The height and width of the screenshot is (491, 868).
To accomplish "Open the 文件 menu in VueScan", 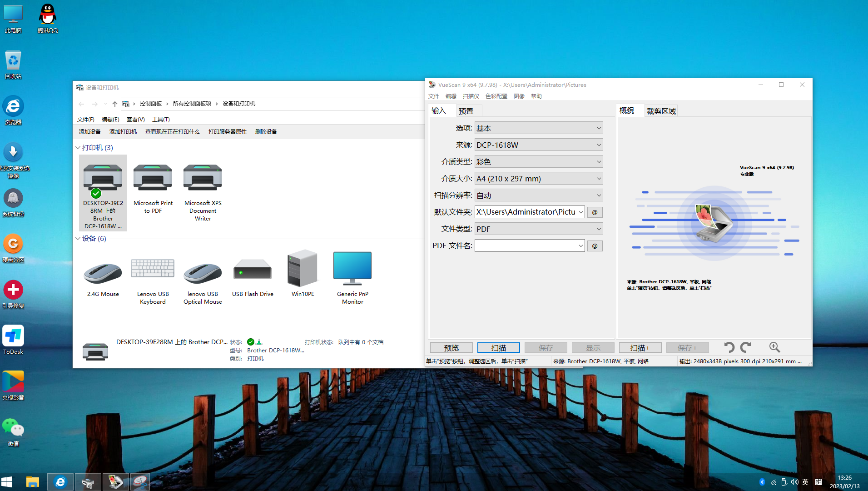I will coord(434,96).
